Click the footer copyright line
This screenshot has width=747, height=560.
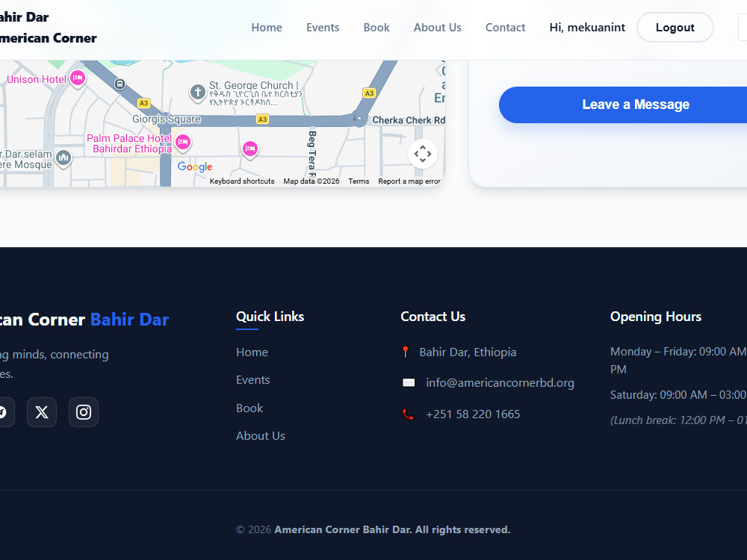point(373,529)
